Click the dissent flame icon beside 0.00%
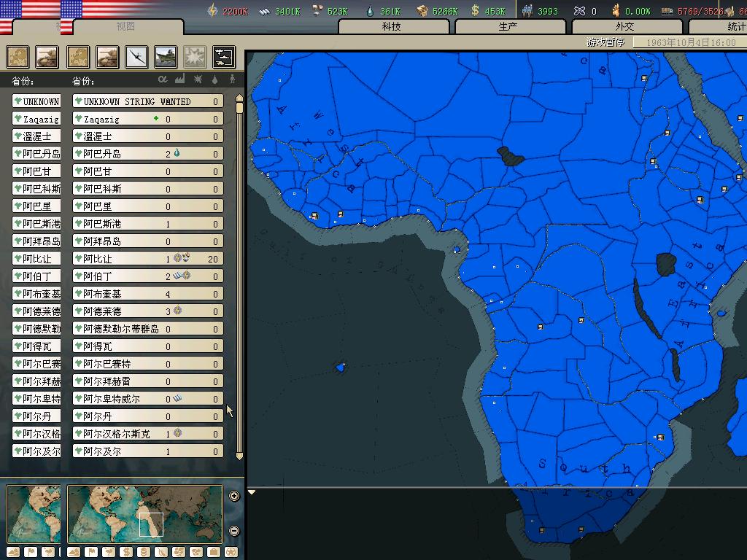747x560 pixels. tap(616, 10)
